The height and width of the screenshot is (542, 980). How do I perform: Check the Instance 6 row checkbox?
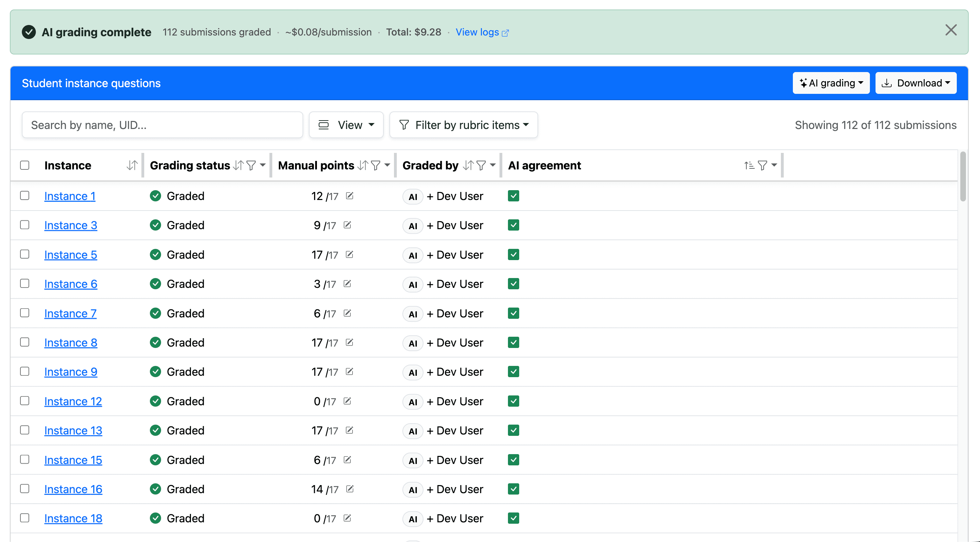pos(25,283)
